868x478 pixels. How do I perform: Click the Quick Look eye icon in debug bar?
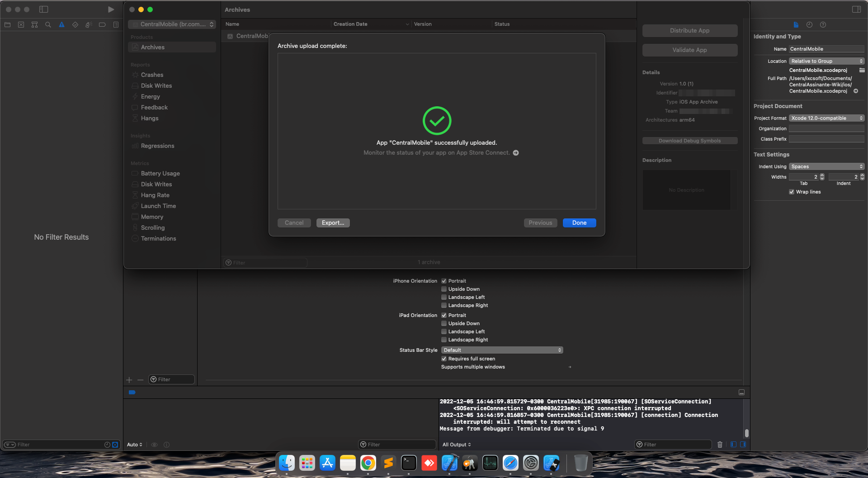click(154, 445)
